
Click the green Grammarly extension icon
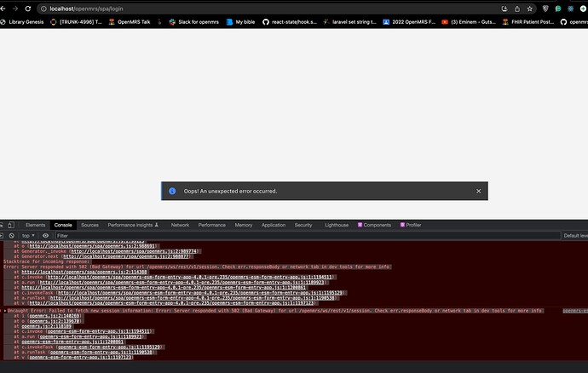pos(558,9)
